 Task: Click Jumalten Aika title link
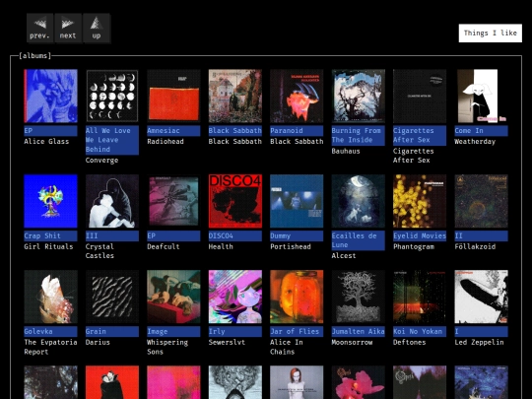point(359,331)
